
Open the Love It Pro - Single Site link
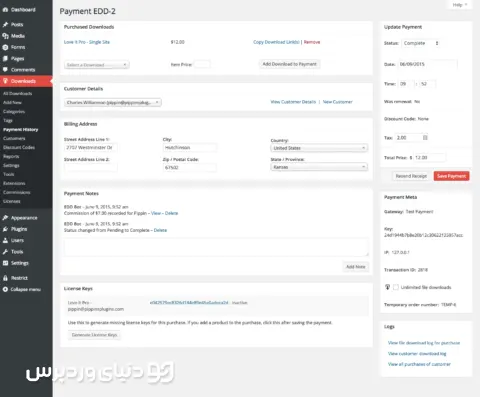[x=87, y=42]
